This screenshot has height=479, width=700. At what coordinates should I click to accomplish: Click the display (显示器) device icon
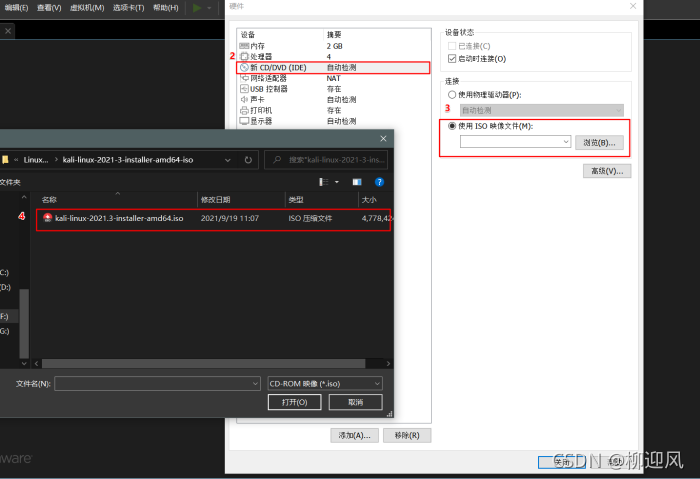pyautogui.click(x=244, y=121)
